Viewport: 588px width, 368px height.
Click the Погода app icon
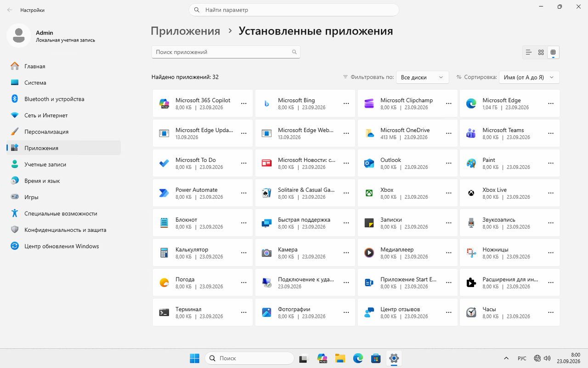pos(164,283)
